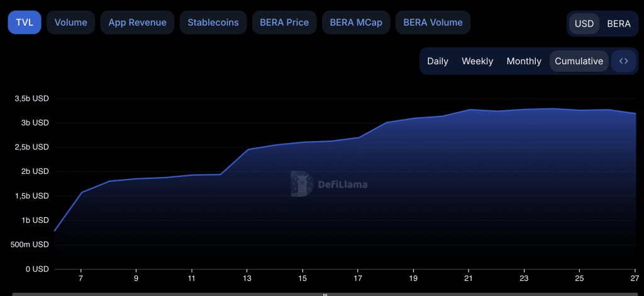Click the 3,5b USD axis label
The image size is (644, 296).
31,99
